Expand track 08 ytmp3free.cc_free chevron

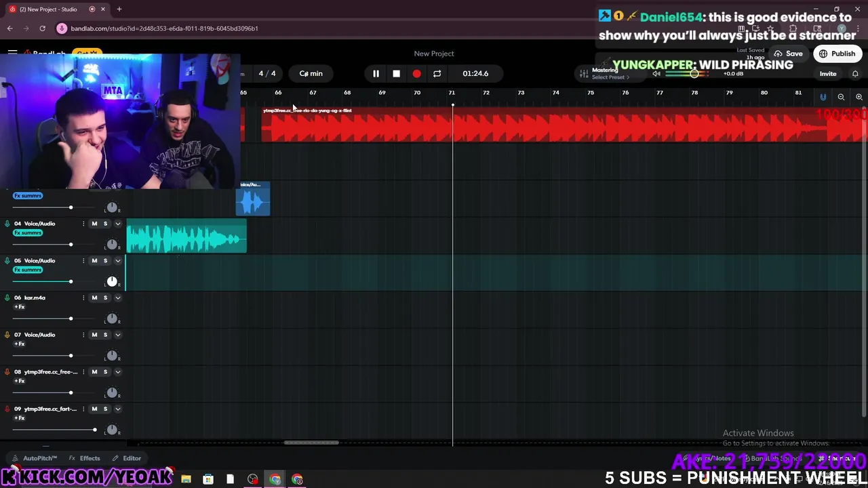(x=117, y=372)
